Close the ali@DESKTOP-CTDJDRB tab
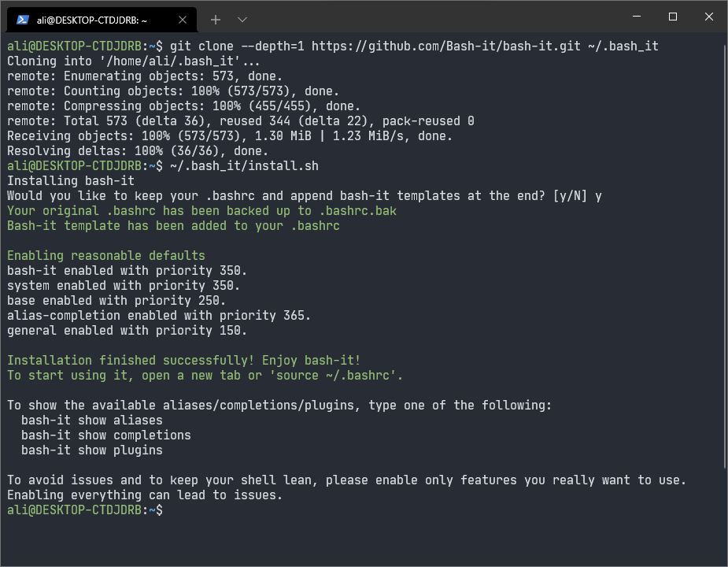 pyautogui.click(x=183, y=20)
